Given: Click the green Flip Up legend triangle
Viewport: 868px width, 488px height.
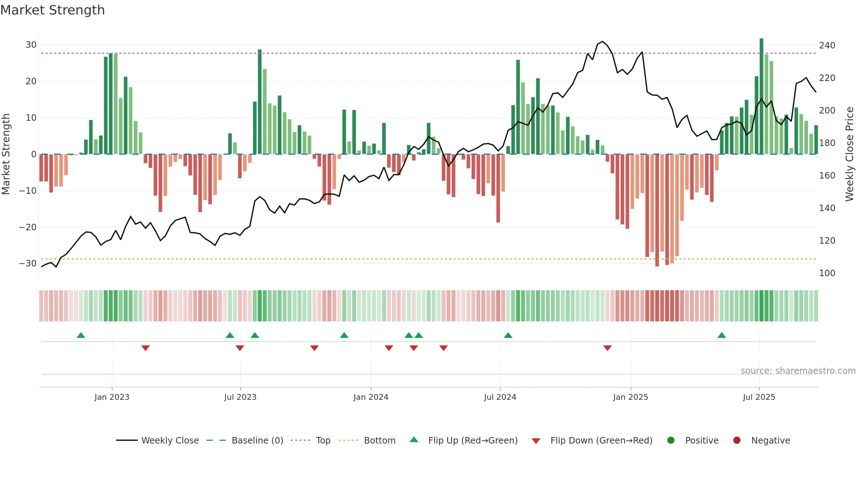Looking at the screenshot, I should click(x=414, y=440).
